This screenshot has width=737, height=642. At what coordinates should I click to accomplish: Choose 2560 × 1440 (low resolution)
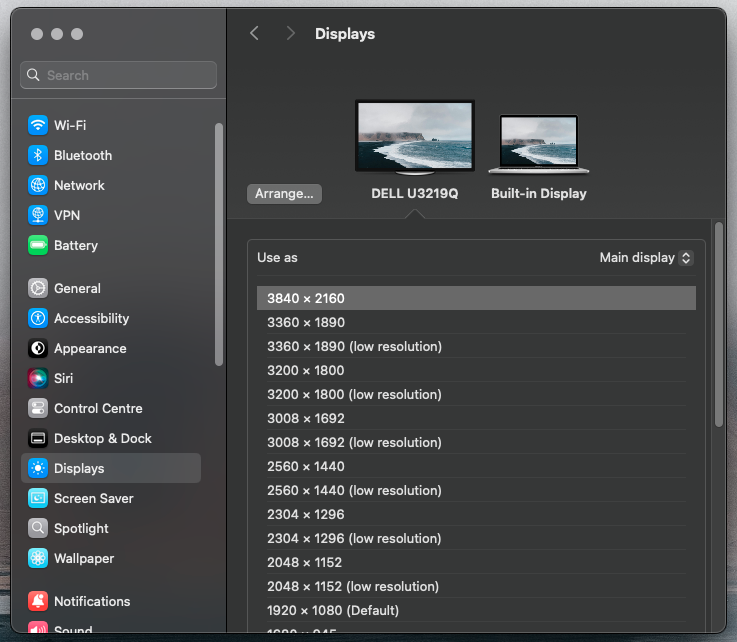(x=476, y=490)
